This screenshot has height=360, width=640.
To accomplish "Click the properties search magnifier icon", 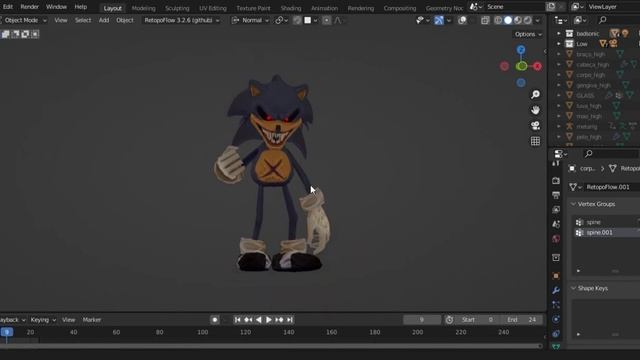I will tap(589, 154).
